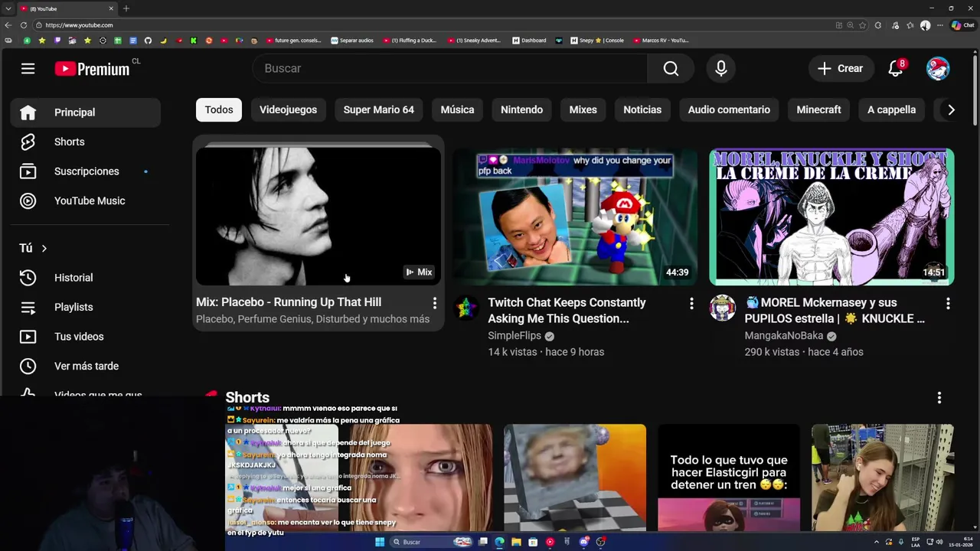The image size is (980, 551).
Task: Select the Audio comentario chip
Action: pyautogui.click(x=729, y=109)
